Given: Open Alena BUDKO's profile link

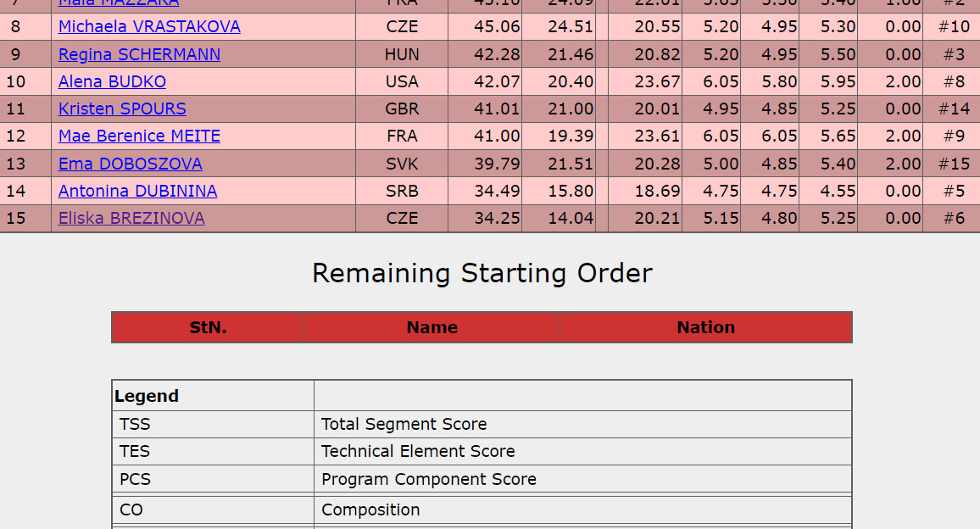Looking at the screenshot, I should [112, 82].
